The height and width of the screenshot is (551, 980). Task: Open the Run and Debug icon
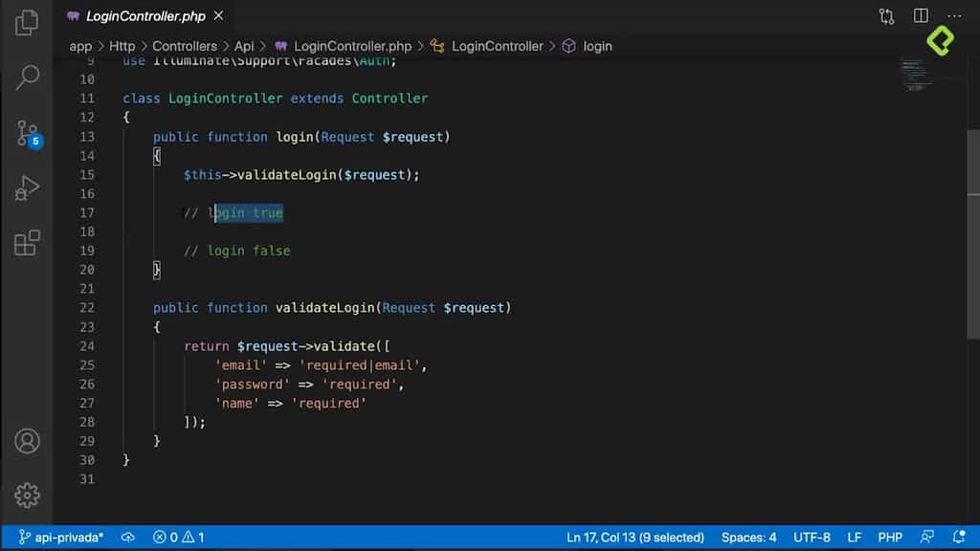tap(28, 188)
